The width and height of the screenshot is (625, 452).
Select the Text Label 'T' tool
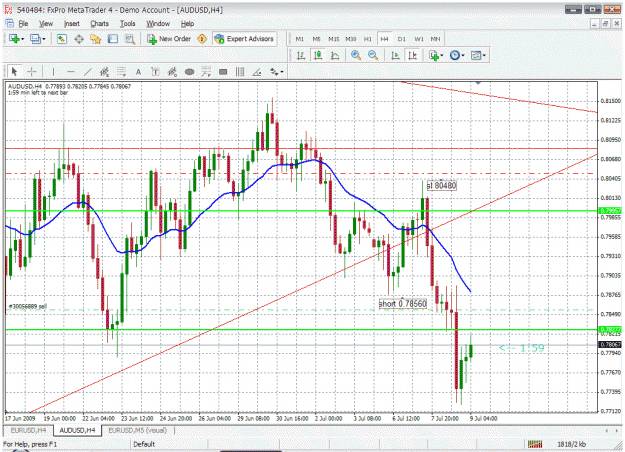pyautogui.click(x=155, y=72)
